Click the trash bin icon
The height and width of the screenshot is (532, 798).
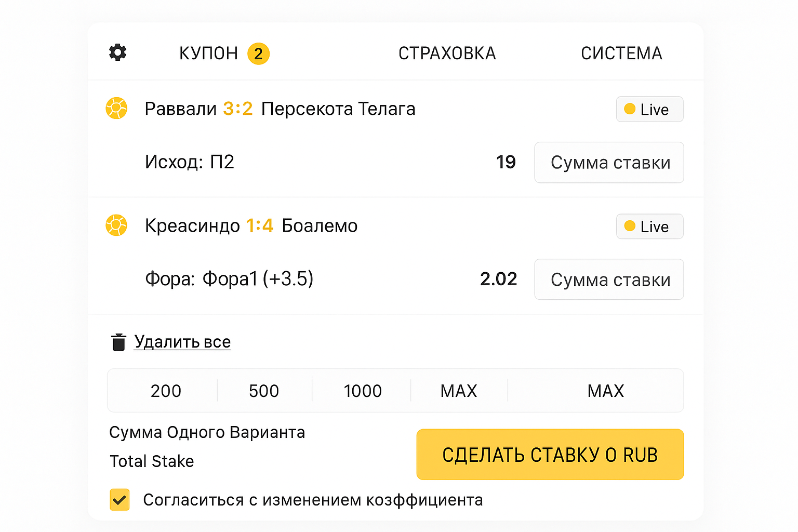point(119,342)
